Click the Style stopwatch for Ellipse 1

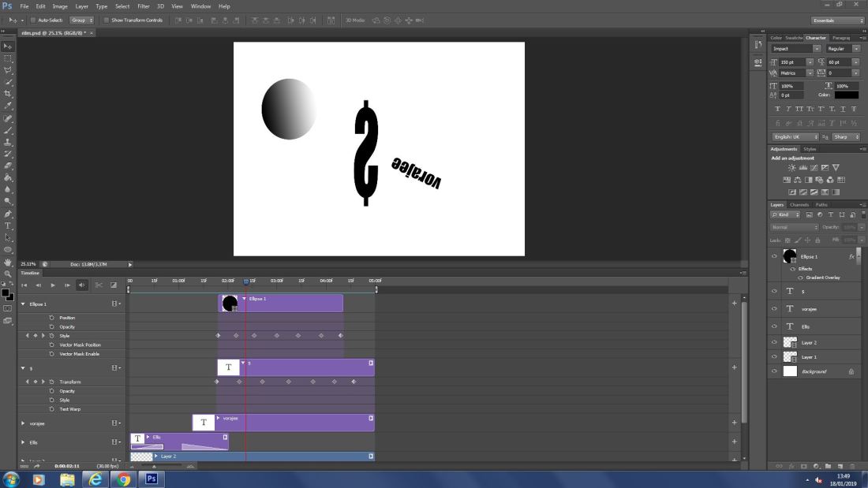pyautogui.click(x=51, y=336)
